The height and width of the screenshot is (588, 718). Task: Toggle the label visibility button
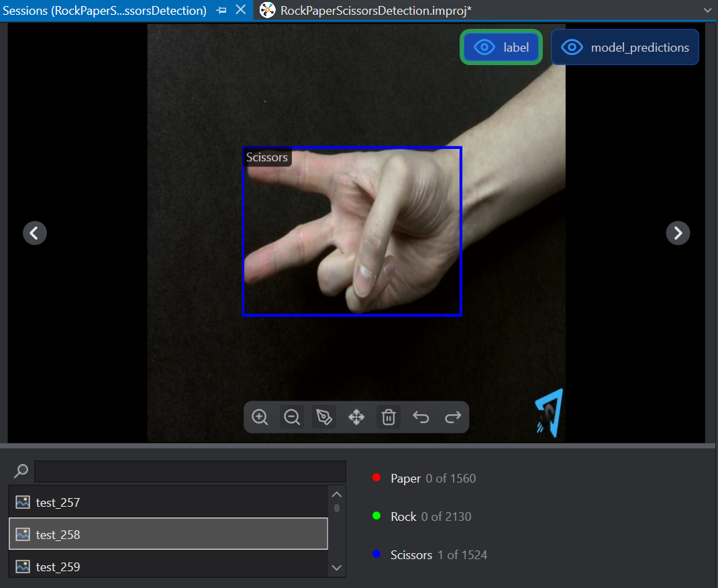tap(501, 47)
